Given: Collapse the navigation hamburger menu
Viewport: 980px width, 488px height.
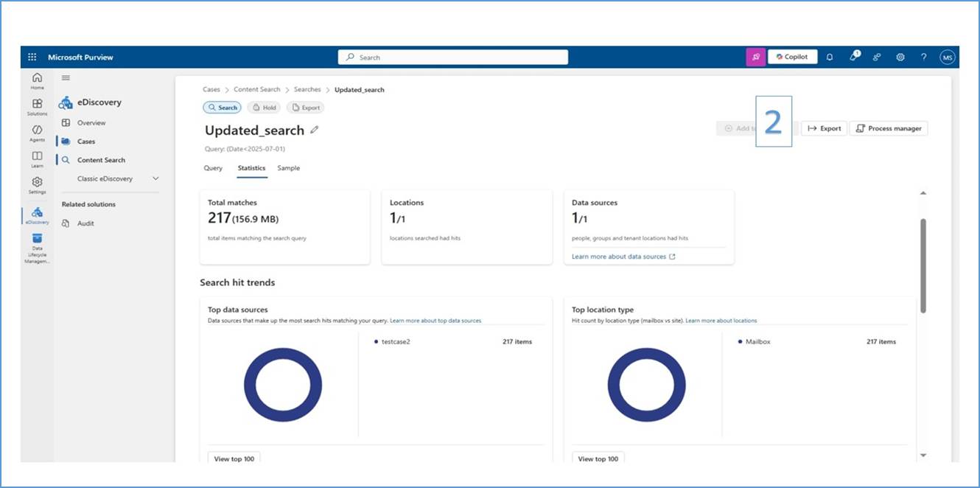Looking at the screenshot, I should click(66, 77).
